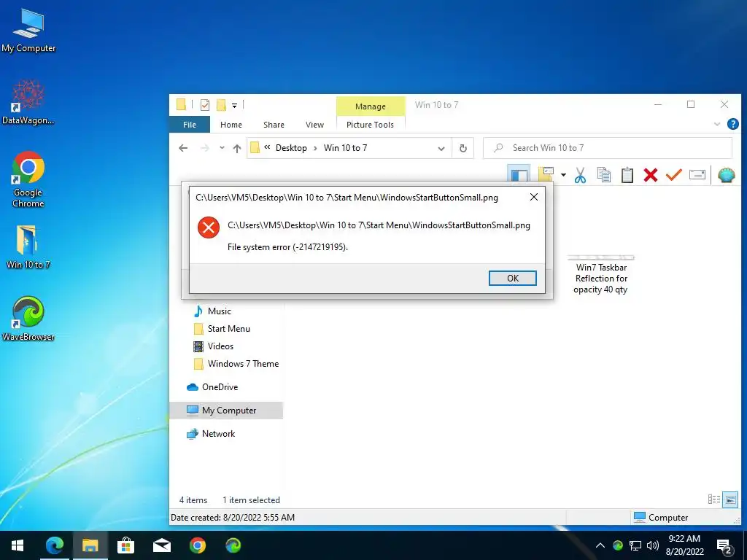Select My Computer desktop icon
Viewport: 747px width, 560px height.
[x=28, y=31]
